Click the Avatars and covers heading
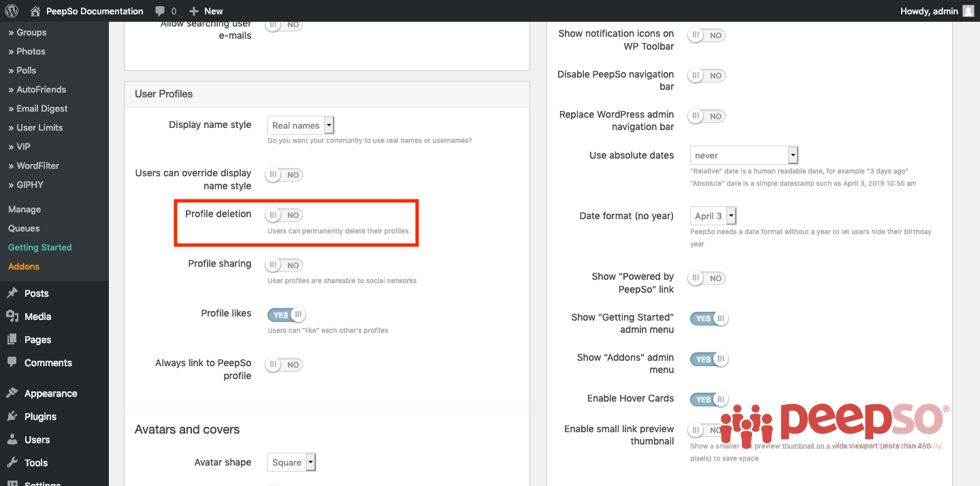This screenshot has height=486, width=980. coord(187,430)
